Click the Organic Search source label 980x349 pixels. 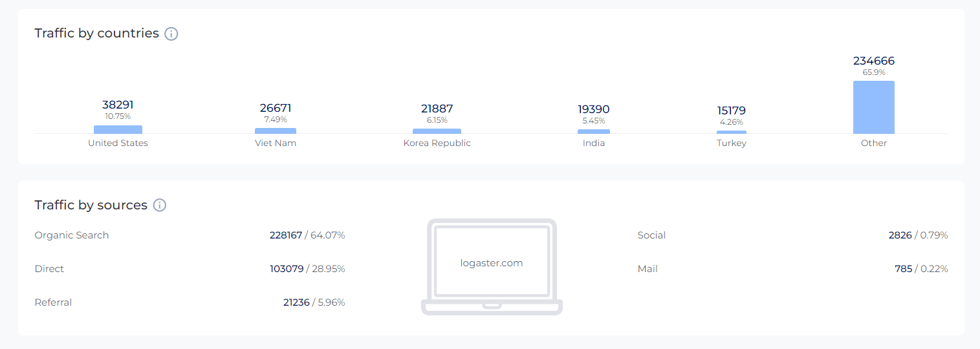point(72,235)
